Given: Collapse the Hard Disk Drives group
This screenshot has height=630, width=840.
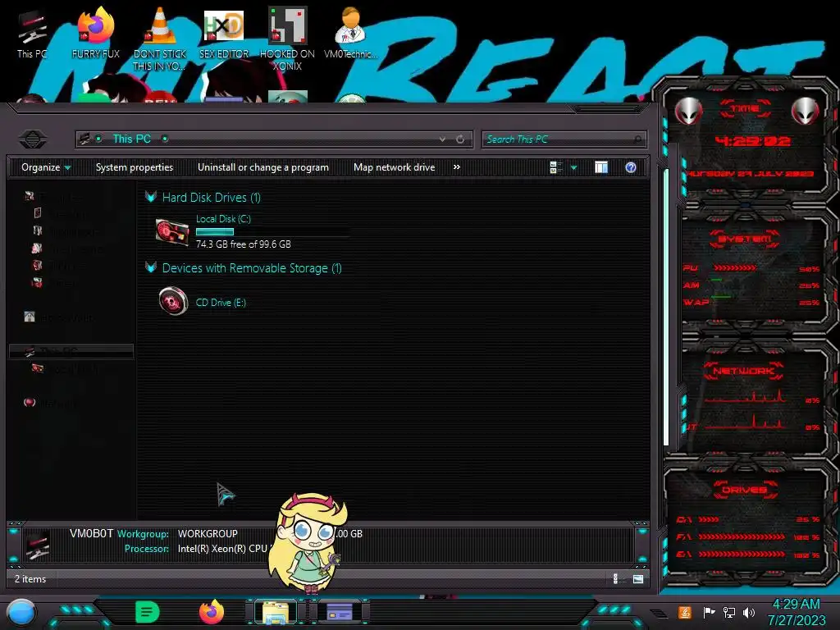Looking at the screenshot, I should (151, 197).
